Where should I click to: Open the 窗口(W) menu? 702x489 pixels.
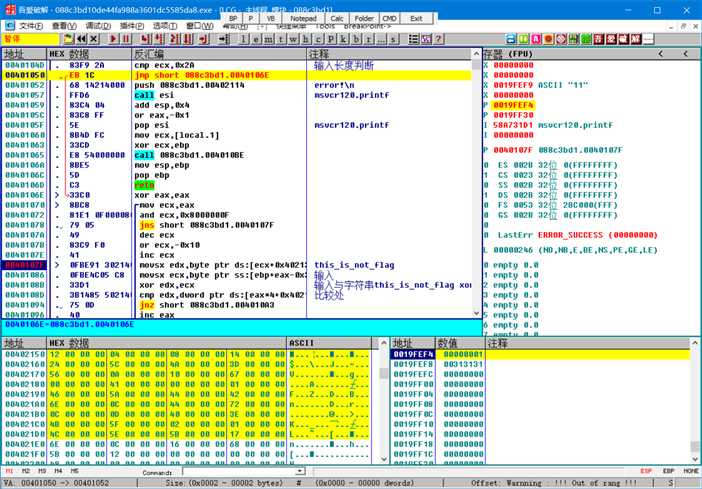pos(200,26)
